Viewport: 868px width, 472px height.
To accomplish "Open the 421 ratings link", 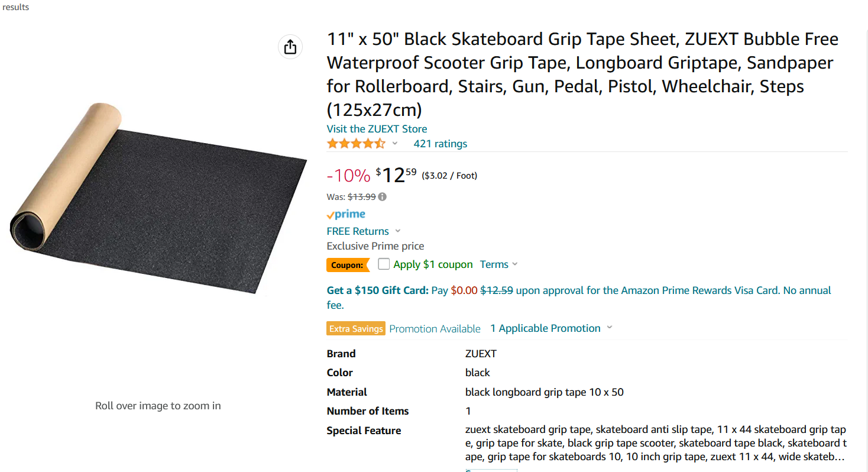I will click(x=440, y=144).
